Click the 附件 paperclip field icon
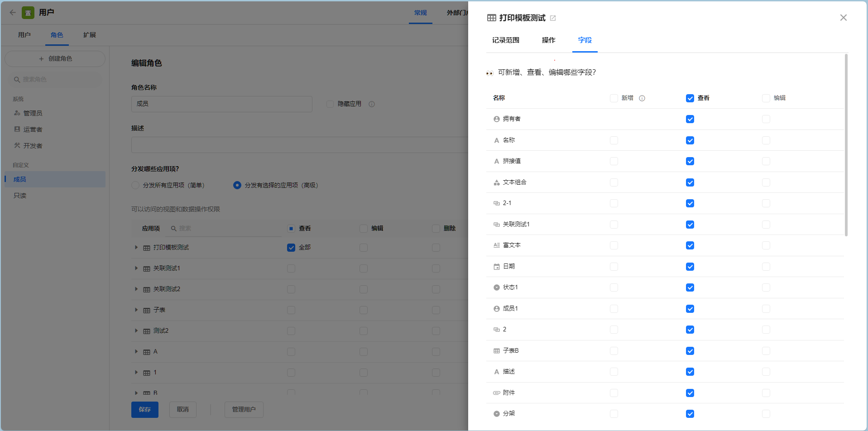The image size is (868, 431). coord(497,393)
